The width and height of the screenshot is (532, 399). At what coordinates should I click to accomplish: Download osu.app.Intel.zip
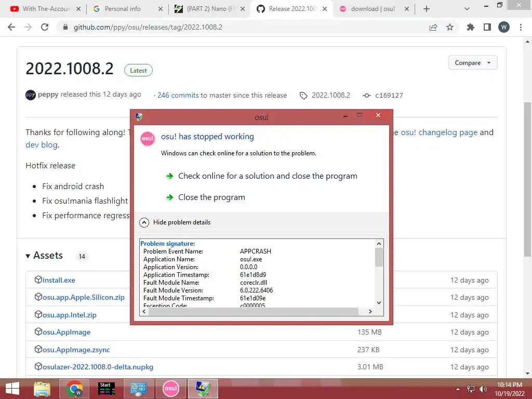point(69,315)
